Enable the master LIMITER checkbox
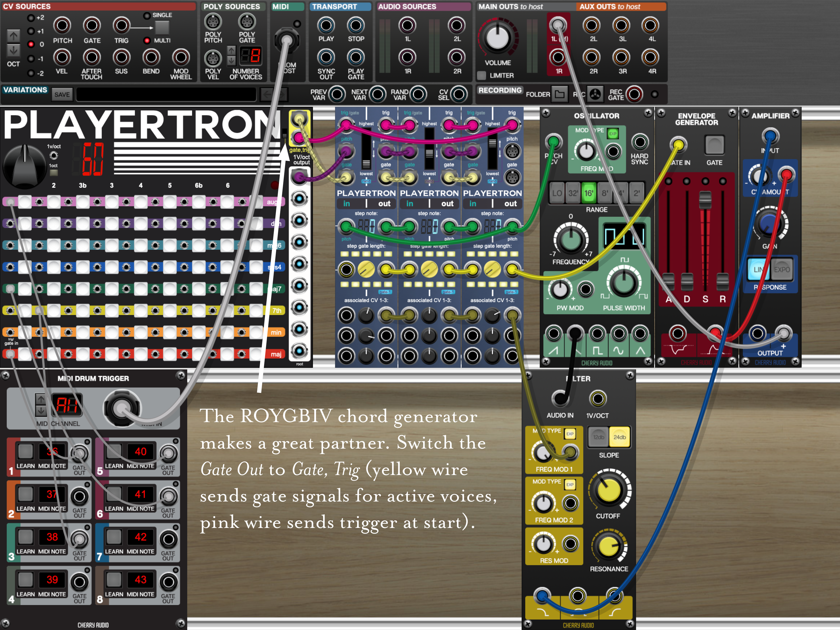This screenshot has height=630, width=840. pyautogui.click(x=482, y=75)
